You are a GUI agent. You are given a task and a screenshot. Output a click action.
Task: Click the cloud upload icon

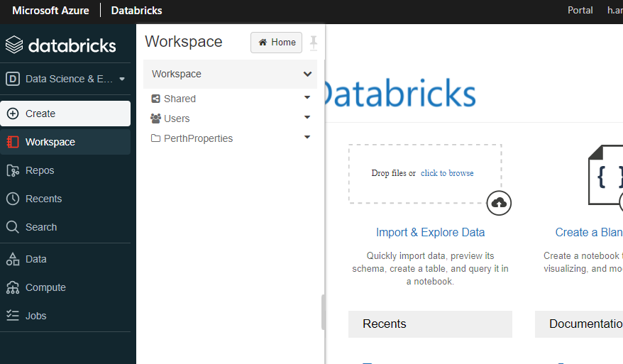click(499, 203)
